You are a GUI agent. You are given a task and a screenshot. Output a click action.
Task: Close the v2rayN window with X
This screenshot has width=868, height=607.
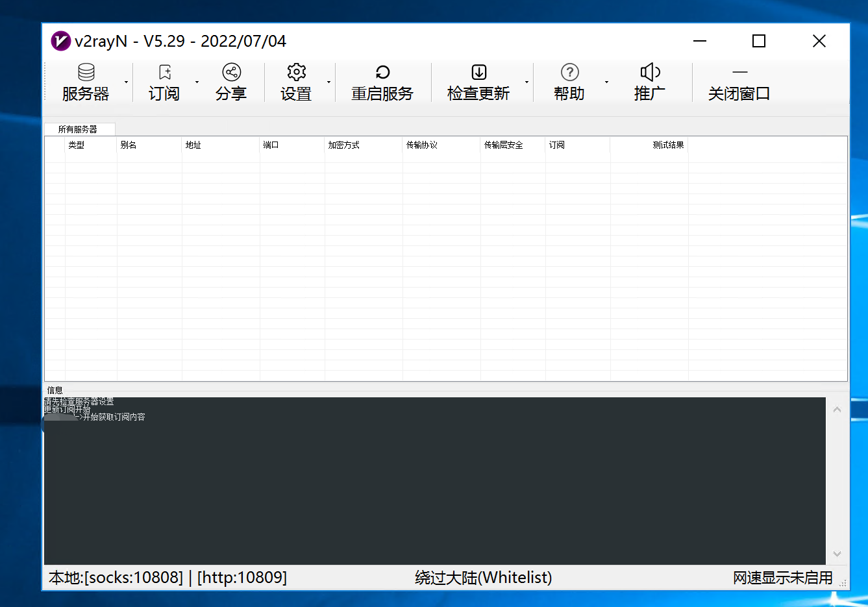tap(819, 41)
